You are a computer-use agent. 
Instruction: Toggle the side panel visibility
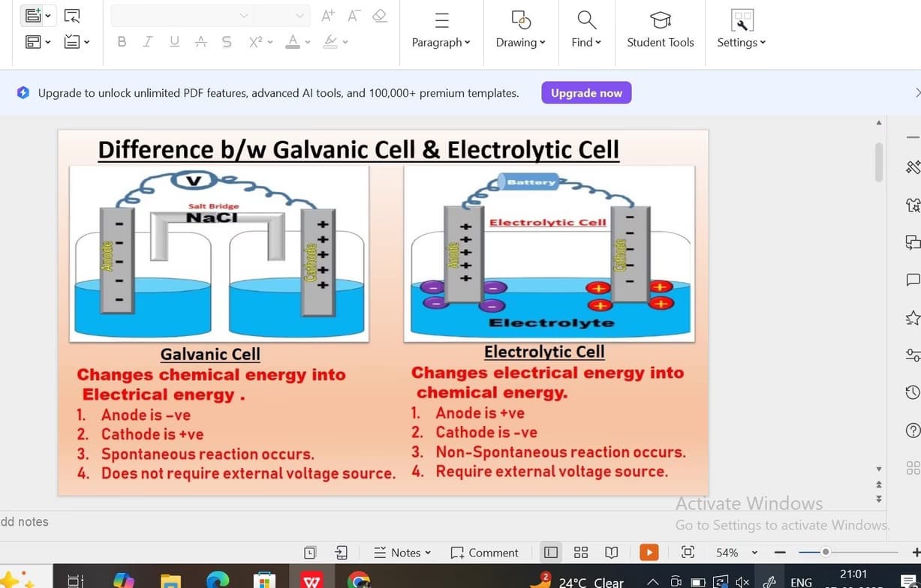(551, 553)
